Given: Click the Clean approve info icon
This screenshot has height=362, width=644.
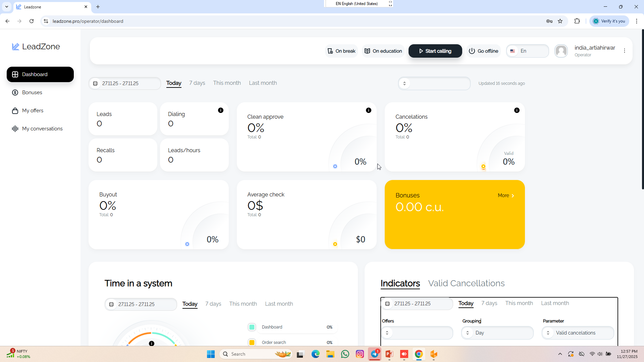Looking at the screenshot, I should pos(369,110).
